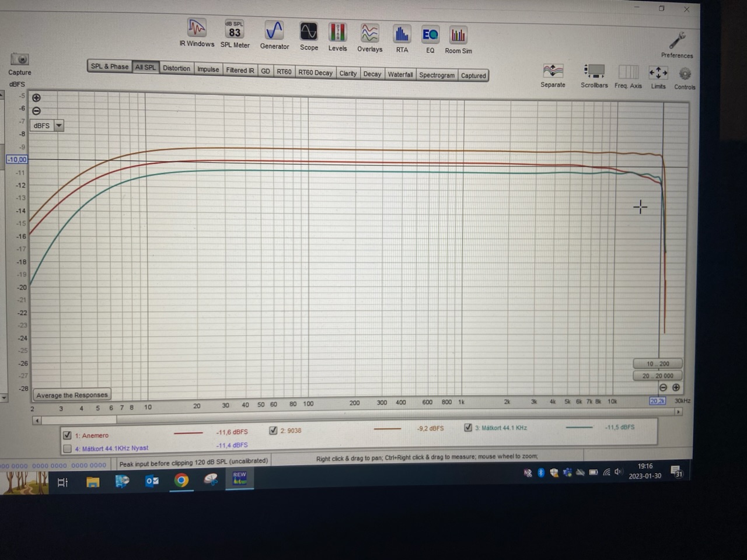Set range with 10 .. 200 button
Viewport: 747px width, 560px height.
[x=658, y=363]
